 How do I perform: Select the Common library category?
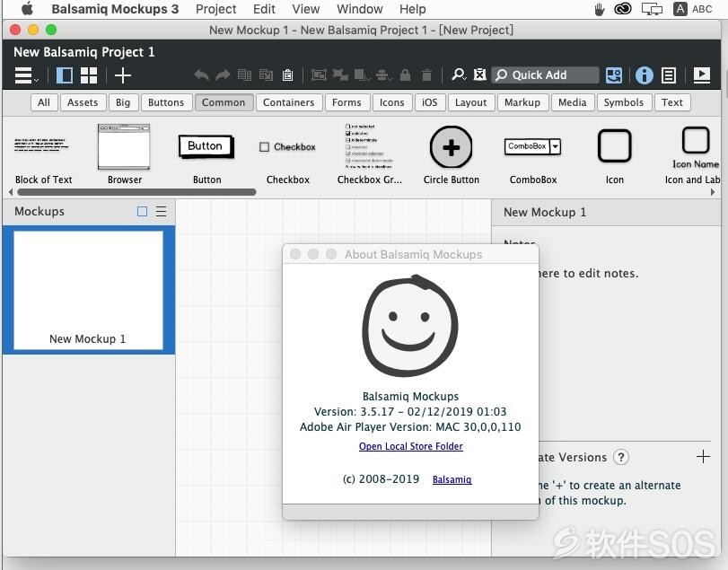pos(224,102)
